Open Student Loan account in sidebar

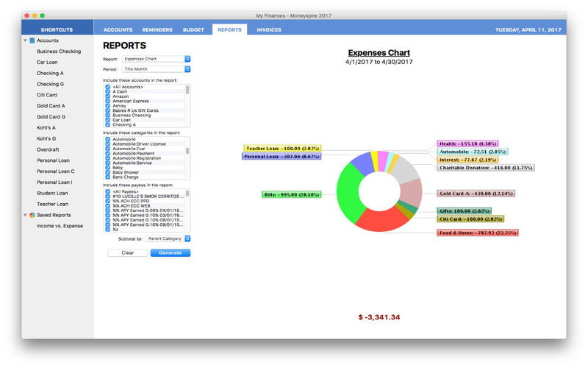52,193
